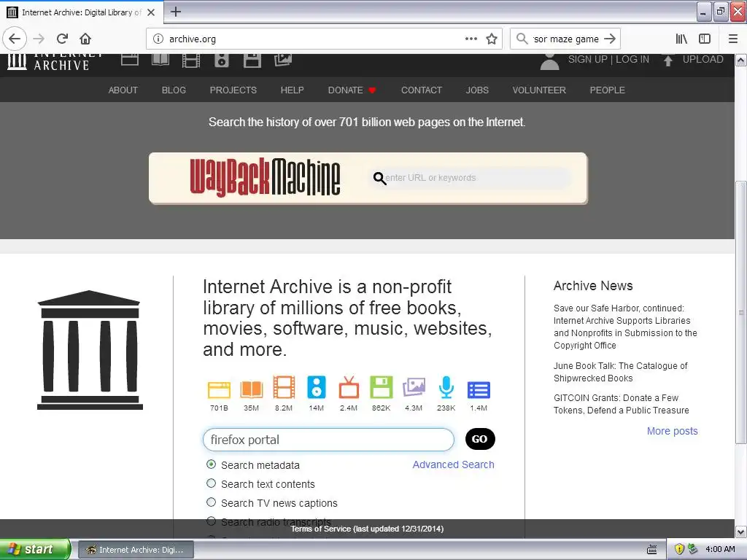The width and height of the screenshot is (747, 560).
Task: Open the user avatar icon
Action: pos(549,61)
